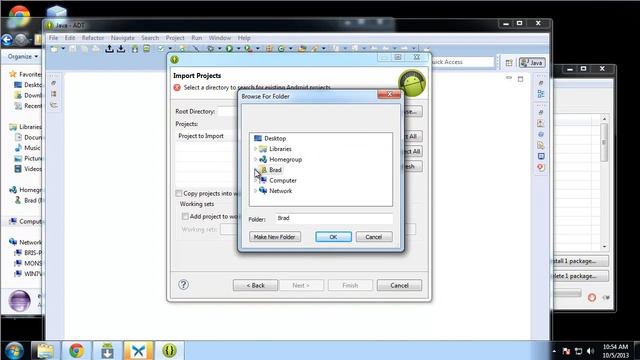
Task: Open the Navigate menu
Action: coord(122,38)
